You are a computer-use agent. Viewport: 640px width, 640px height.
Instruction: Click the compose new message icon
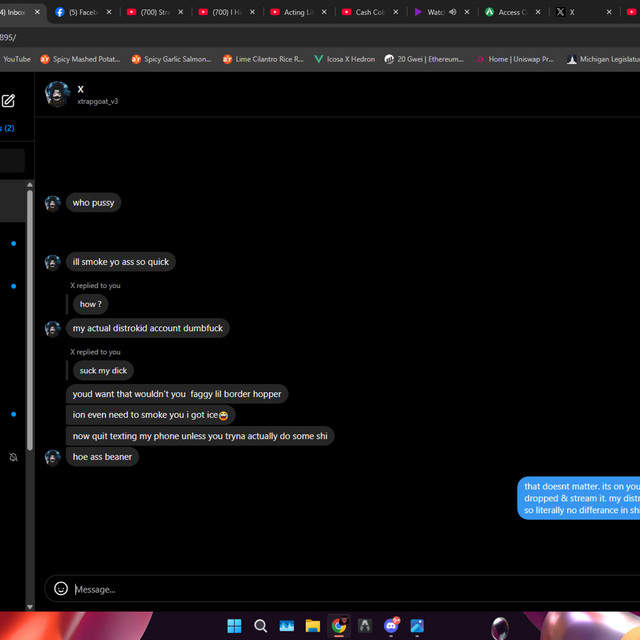(x=8, y=101)
